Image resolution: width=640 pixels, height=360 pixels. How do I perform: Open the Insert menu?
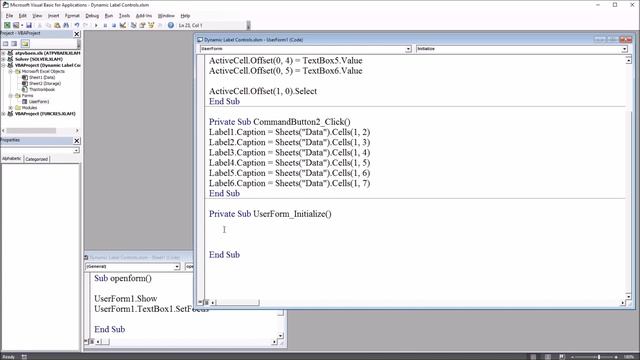pos(53,16)
